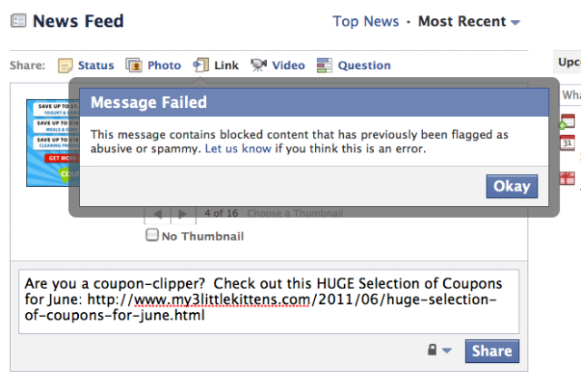Click the calendar icon showing 31

(x=567, y=142)
